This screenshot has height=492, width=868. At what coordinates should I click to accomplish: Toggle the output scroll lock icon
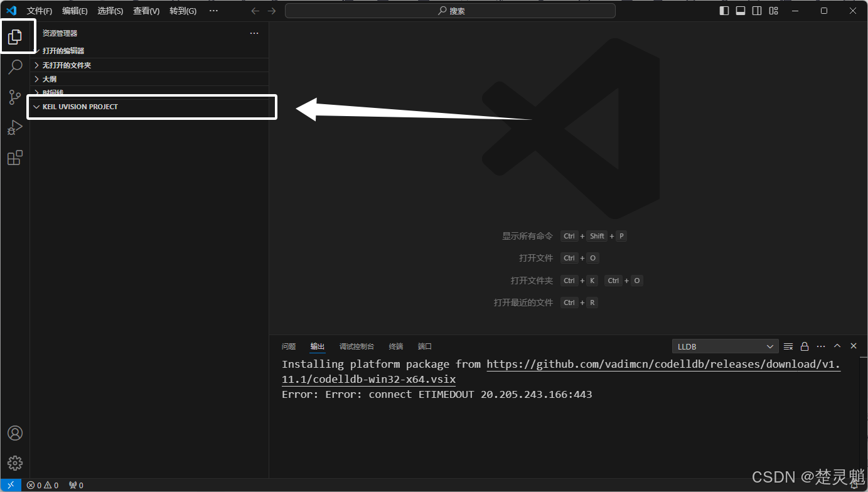805,346
